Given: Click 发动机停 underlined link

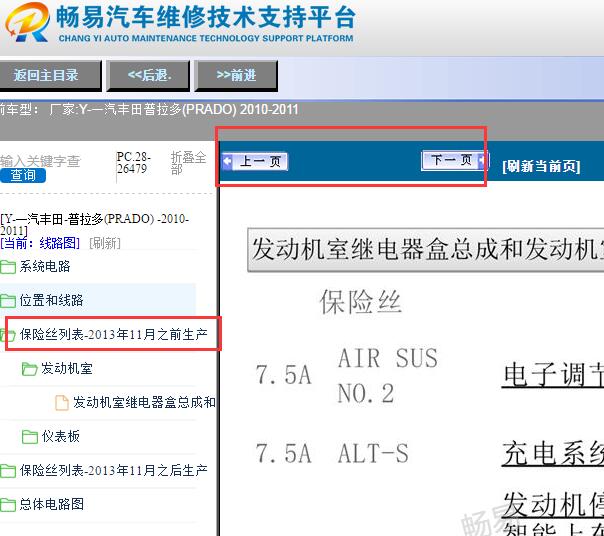Looking at the screenshot, I should coord(553,504).
